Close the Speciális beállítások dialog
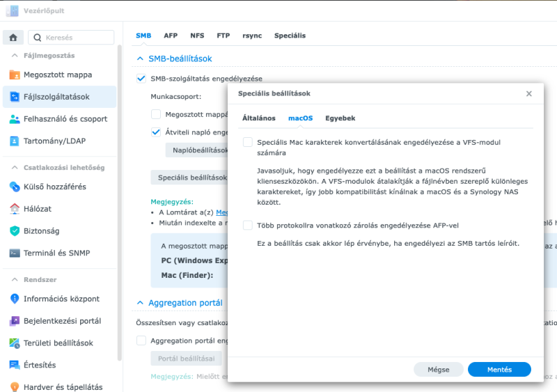The height and width of the screenshot is (392, 557). tap(529, 93)
